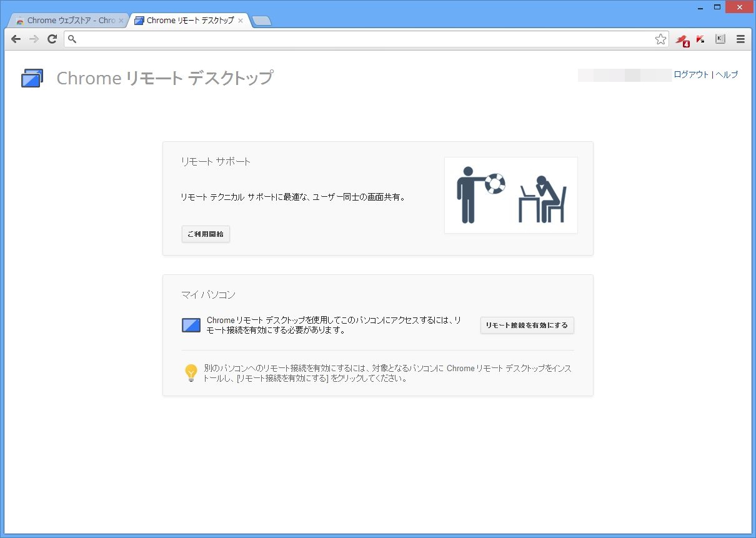Viewport: 756px width, 538px height.
Task: Switch to the Chrome ウェブストア tab
Action: click(66, 21)
